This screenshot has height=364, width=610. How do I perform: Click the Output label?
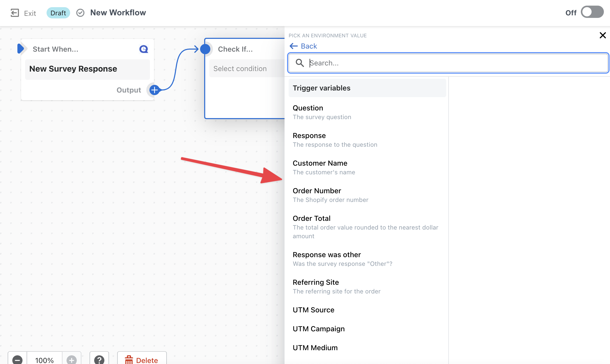click(x=129, y=90)
